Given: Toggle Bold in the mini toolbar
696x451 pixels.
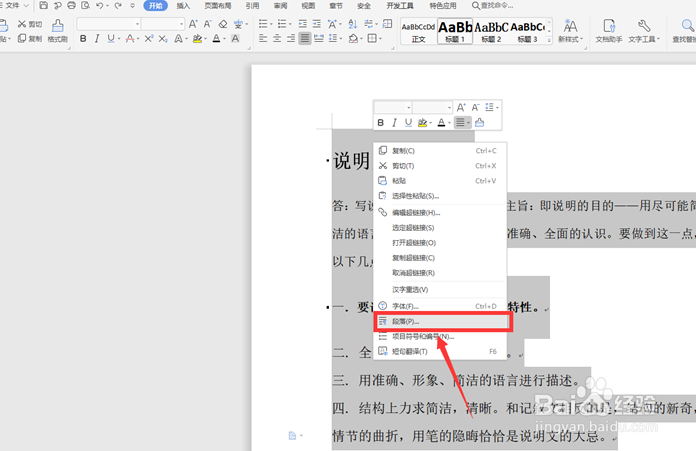Looking at the screenshot, I should [380, 123].
